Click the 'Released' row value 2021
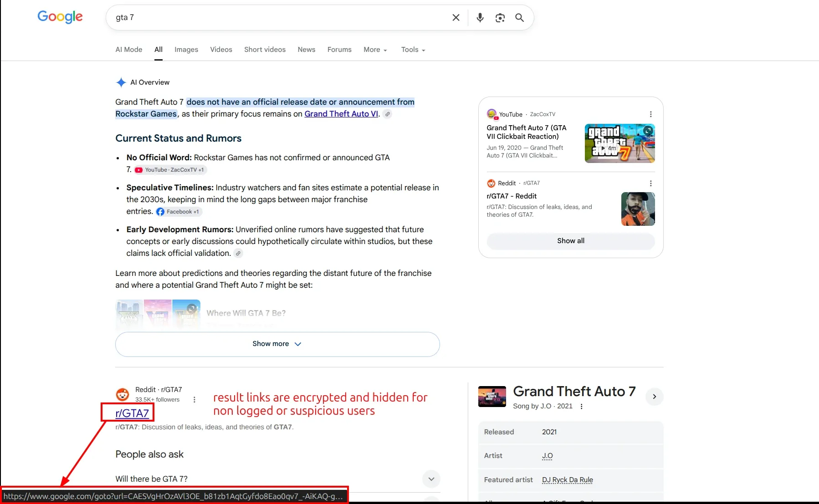 549,432
